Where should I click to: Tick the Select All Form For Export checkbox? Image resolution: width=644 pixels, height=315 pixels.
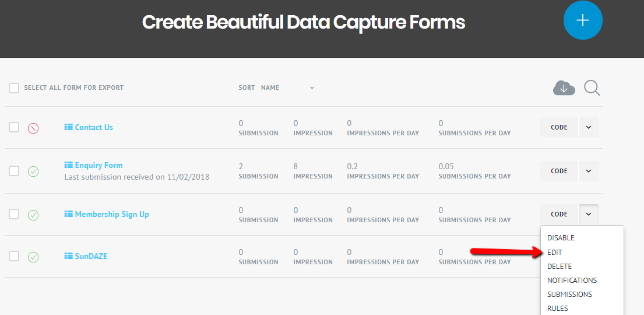(14, 88)
